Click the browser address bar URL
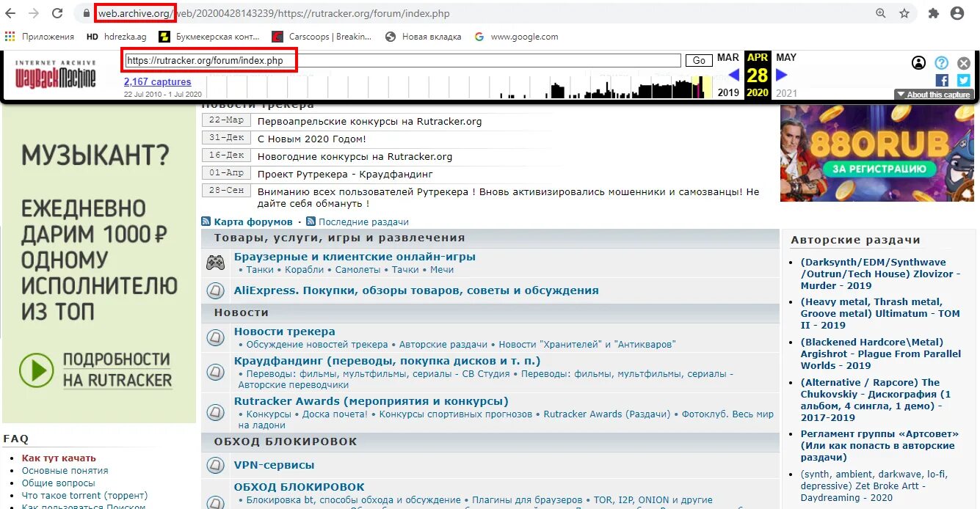Image resolution: width=980 pixels, height=509 pixels. (274, 13)
